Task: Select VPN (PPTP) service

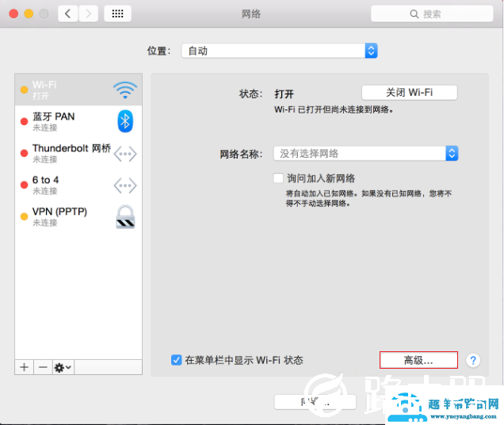Action: coord(78,216)
